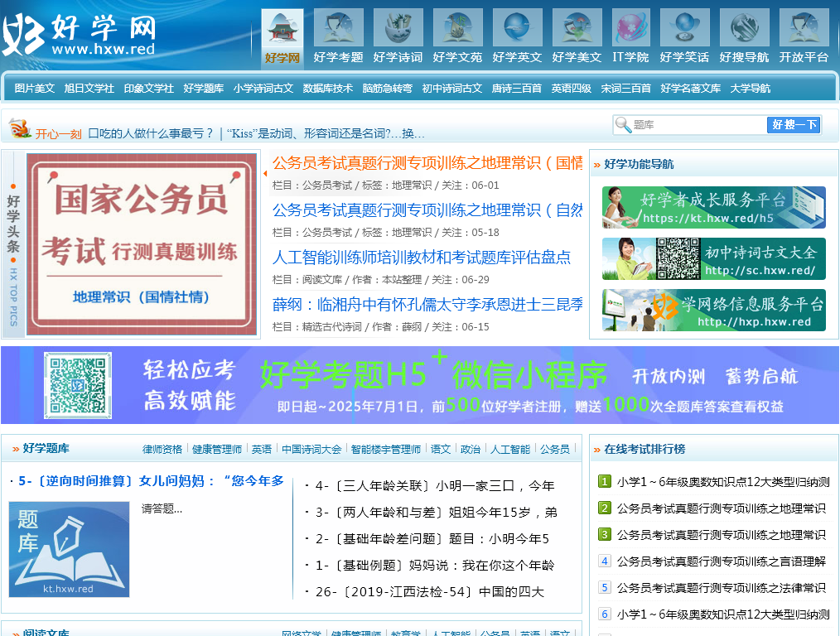Image resolution: width=840 pixels, height=636 pixels.
Task: Open the 开心一刻 link
Action: (x=58, y=134)
